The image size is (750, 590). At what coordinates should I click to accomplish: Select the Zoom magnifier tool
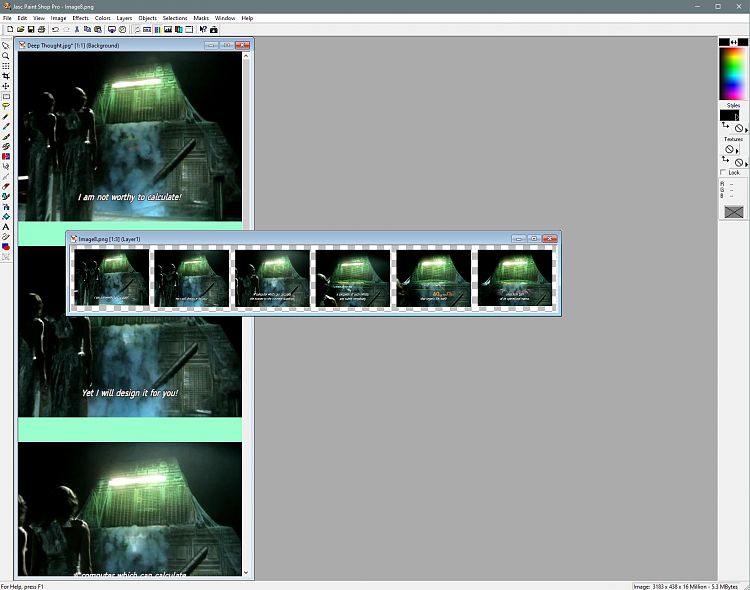click(x=6, y=56)
